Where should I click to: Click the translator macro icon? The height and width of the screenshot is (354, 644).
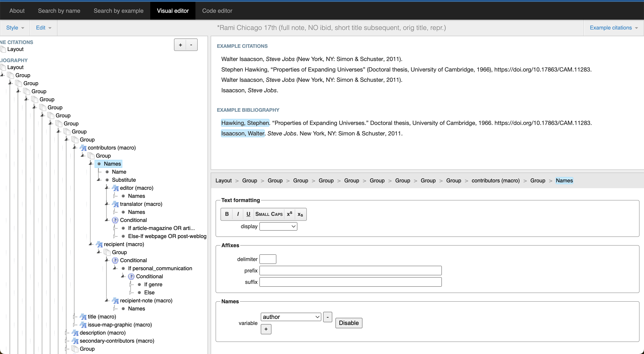pyautogui.click(x=115, y=204)
